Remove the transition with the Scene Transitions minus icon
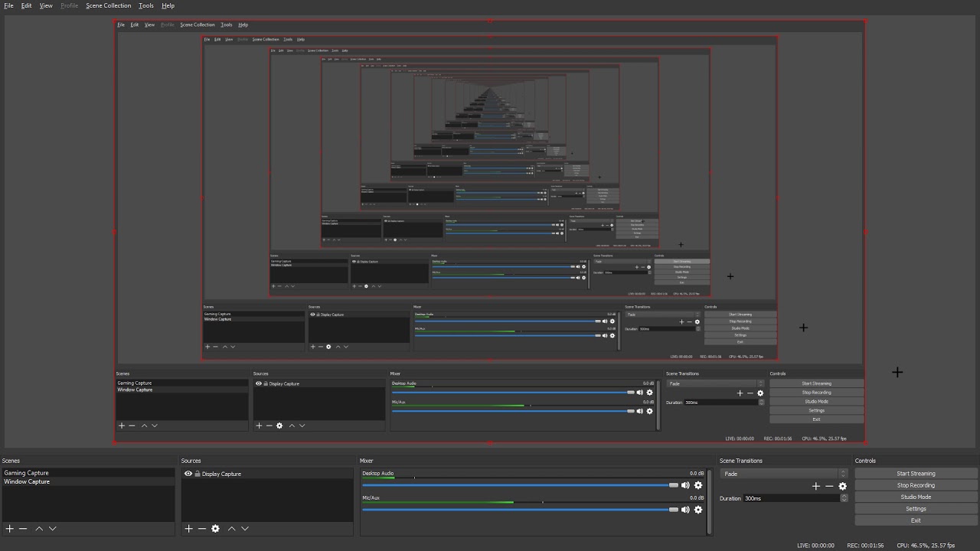This screenshot has height=551, width=980. [829, 486]
